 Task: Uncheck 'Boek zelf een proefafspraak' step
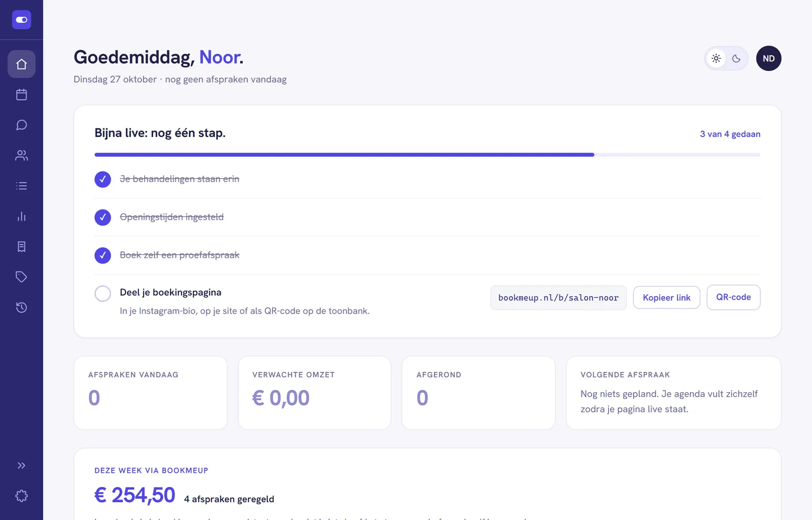103,255
